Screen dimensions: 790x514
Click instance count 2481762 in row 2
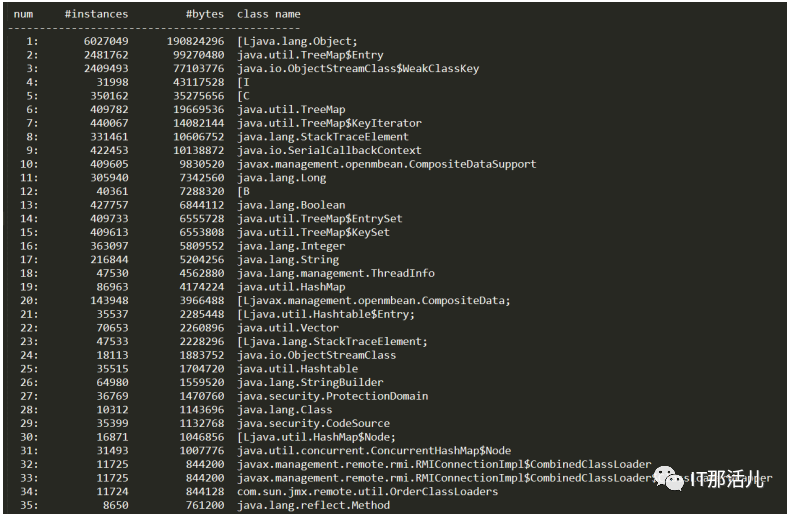point(106,55)
